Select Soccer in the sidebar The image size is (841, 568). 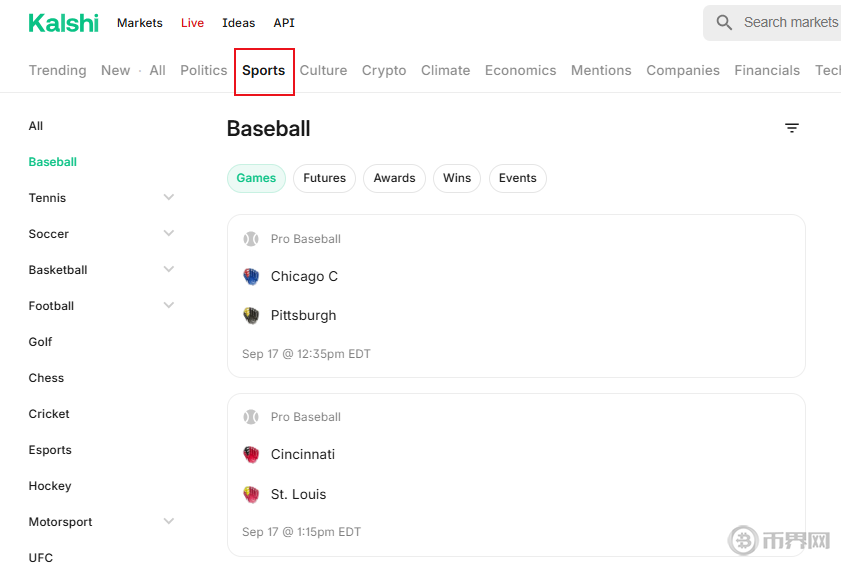tap(48, 234)
